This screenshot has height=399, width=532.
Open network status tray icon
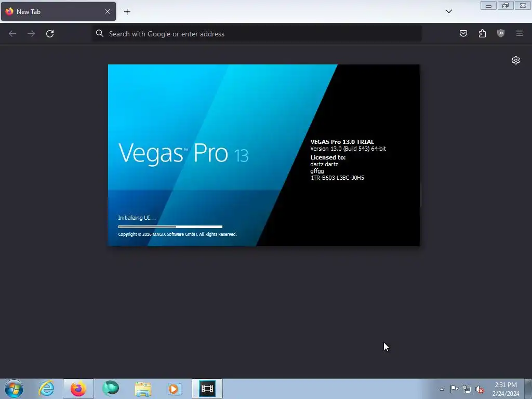click(467, 389)
